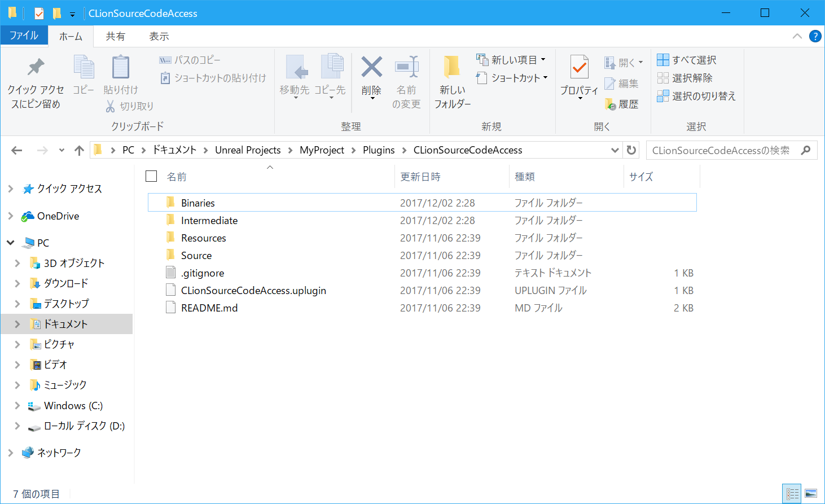Select ダウンロード in navigation pane
Viewport: 825px width, 504px height.
pyautogui.click(x=65, y=283)
